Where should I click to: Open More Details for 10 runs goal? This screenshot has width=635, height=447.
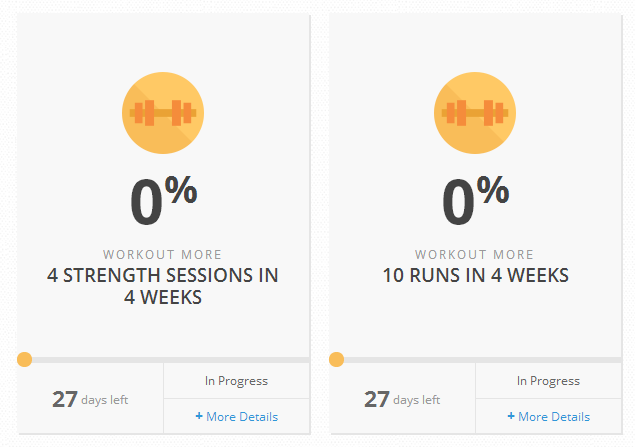(x=549, y=417)
